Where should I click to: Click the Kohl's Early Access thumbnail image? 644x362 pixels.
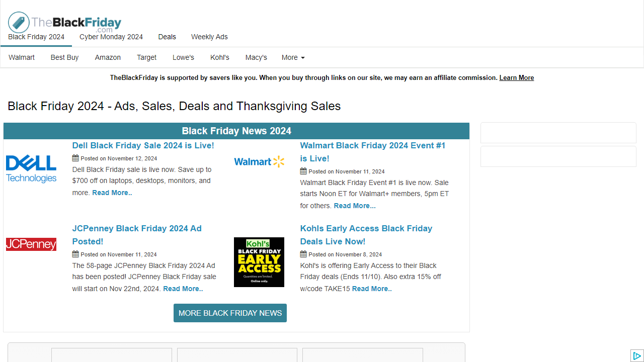[x=259, y=262]
